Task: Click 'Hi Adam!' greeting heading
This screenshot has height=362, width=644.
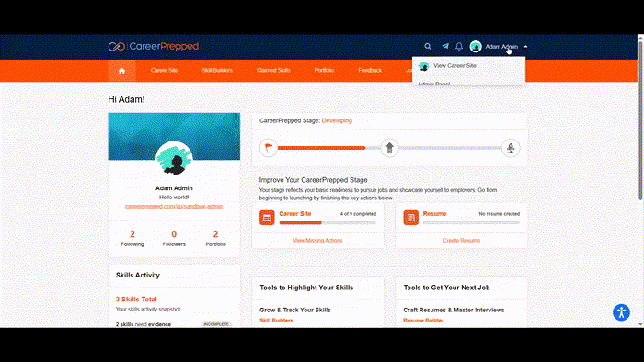Action: [x=127, y=99]
